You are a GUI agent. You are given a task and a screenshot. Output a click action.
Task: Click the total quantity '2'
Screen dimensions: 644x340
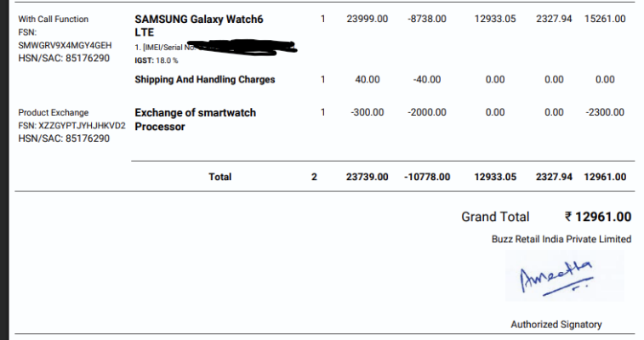click(314, 177)
